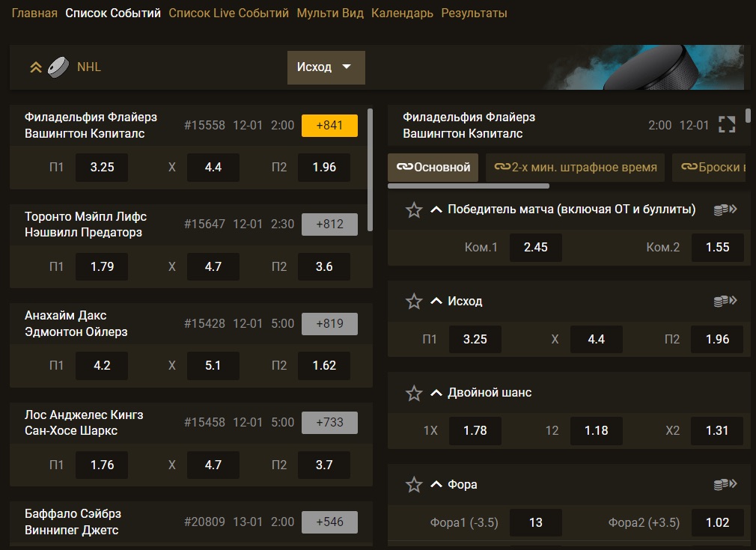The image size is (756, 550).
Task: Collapse the Победитель матча section chevron
Action: tap(436, 210)
